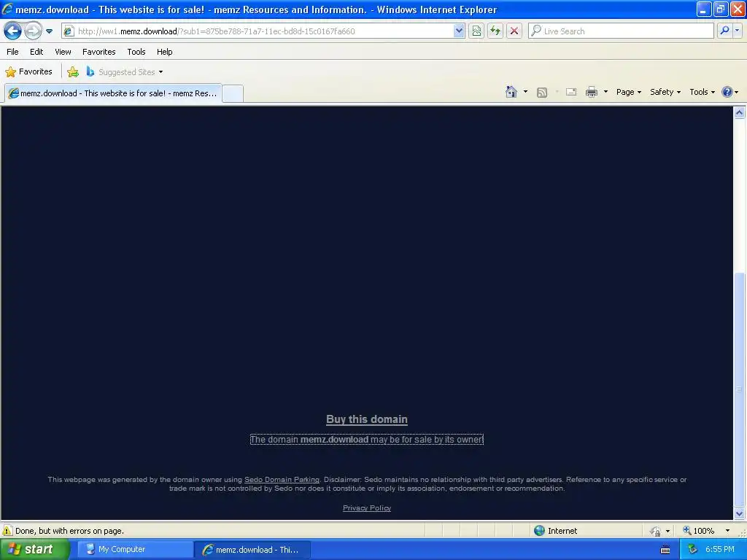Expand the Print options dropdown arrow
The height and width of the screenshot is (560, 747).
point(605,92)
